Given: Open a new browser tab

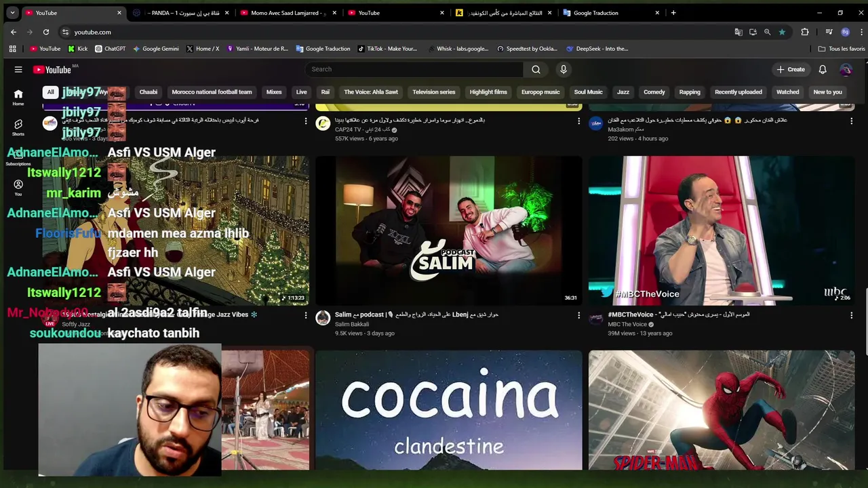Looking at the screenshot, I should coord(673,12).
